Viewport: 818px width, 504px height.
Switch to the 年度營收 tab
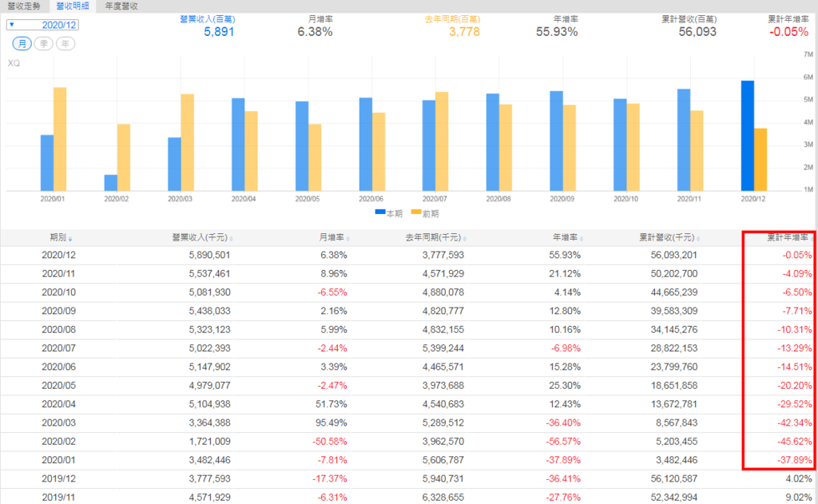(x=121, y=6)
